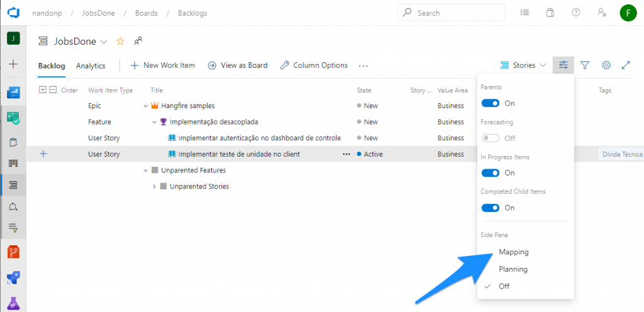644x312 pixels.
Task: Expand all rows with plus box icon
Action: pos(42,89)
